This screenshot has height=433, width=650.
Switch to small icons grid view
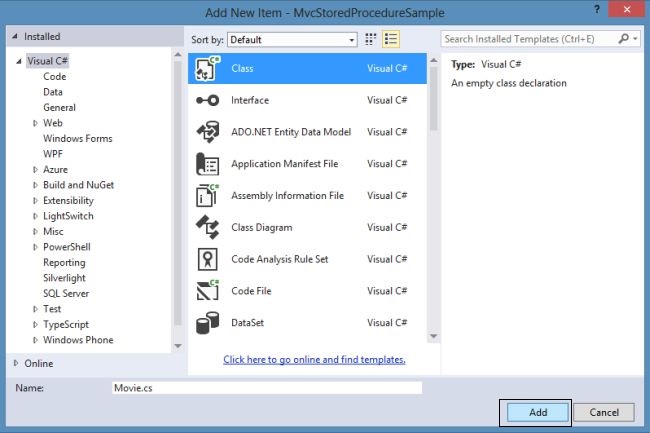coord(370,39)
